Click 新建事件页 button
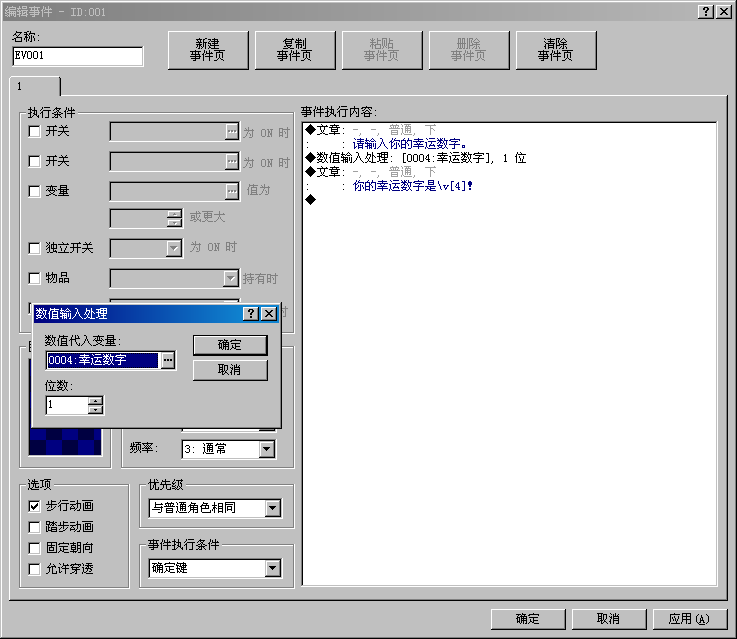The width and height of the screenshot is (737, 639). pos(208,50)
